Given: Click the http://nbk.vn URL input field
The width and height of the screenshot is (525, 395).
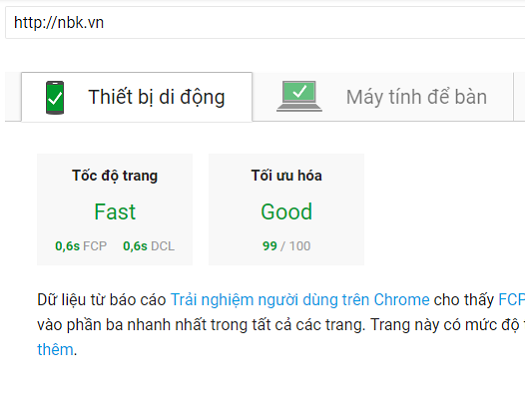Looking at the screenshot, I should coord(265,23).
